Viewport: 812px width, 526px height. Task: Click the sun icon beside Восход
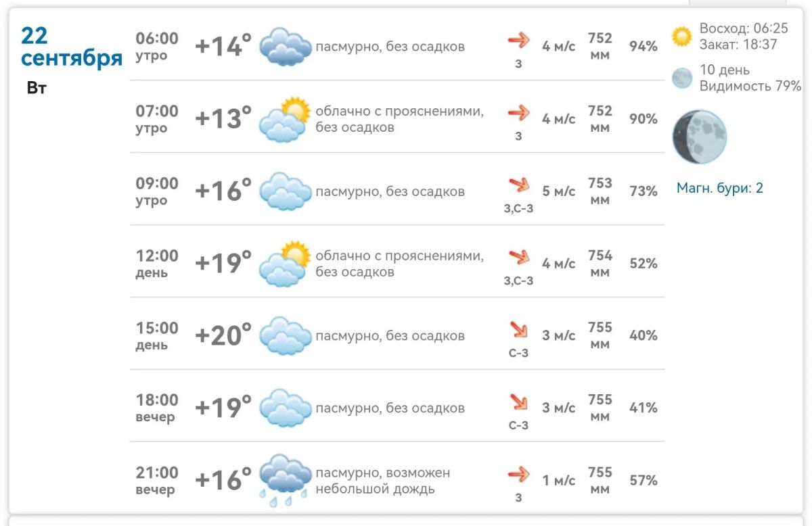pyautogui.click(x=682, y=37)
